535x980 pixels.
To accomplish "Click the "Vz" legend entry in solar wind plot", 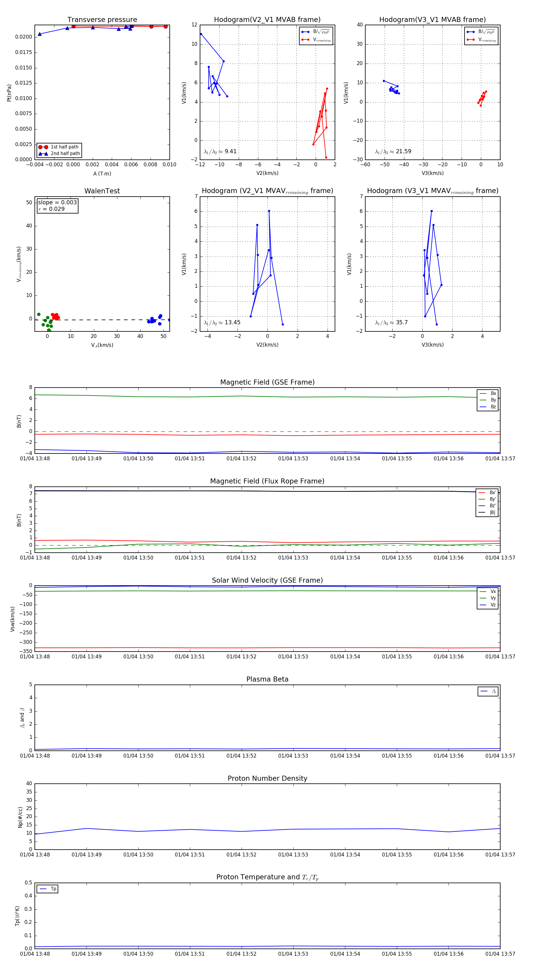I will coord(488,605).
